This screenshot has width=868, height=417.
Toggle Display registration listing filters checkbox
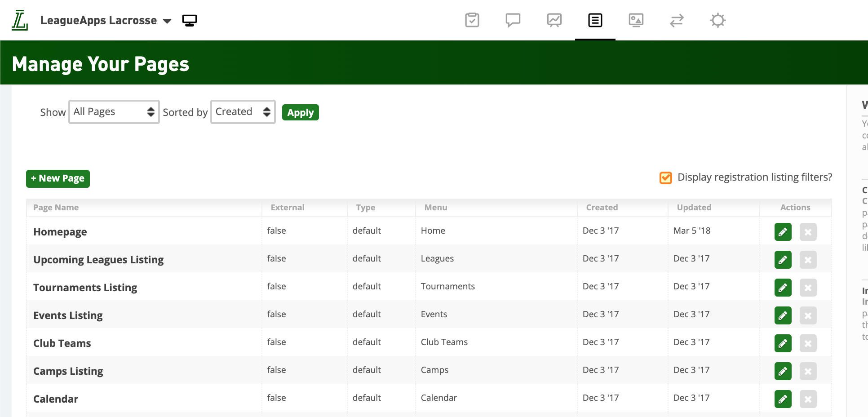point(666,178)
